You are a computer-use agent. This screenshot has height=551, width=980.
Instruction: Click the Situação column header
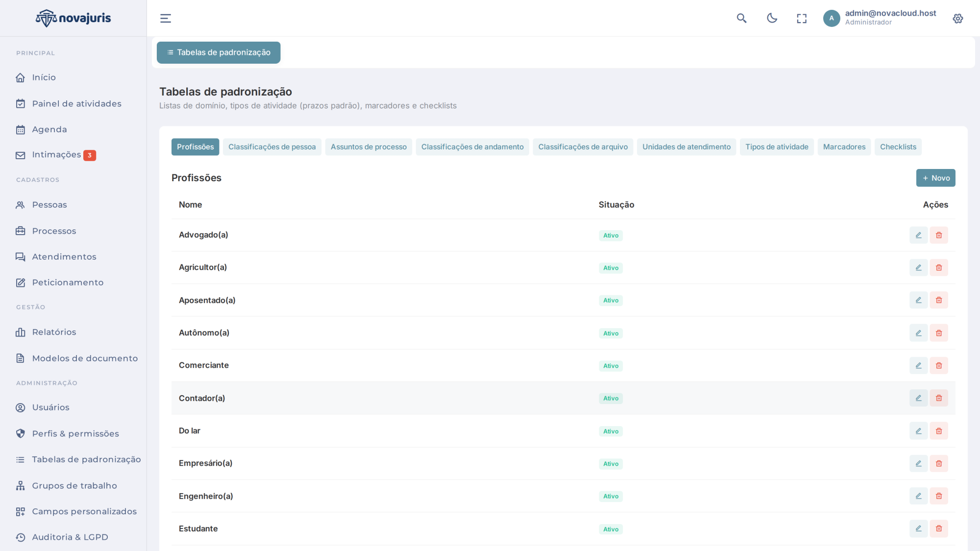click(x=616, y=205)
